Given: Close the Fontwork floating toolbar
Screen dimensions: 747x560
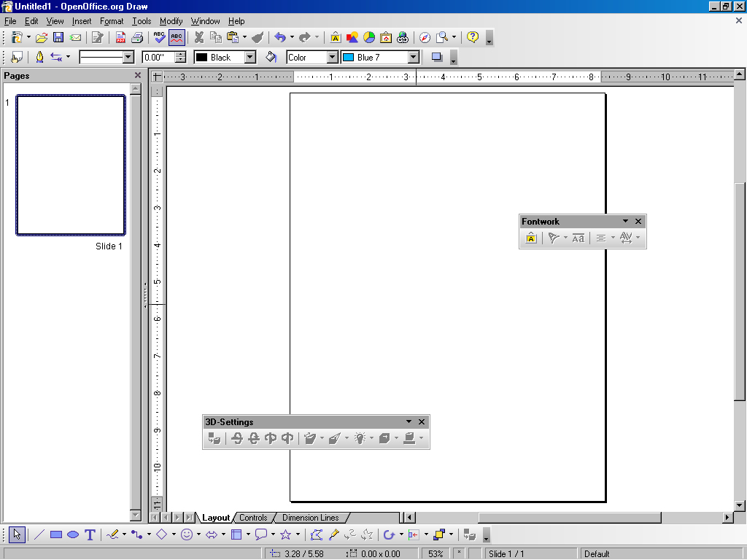Looking at the screenshot, I should click(638, 221).
